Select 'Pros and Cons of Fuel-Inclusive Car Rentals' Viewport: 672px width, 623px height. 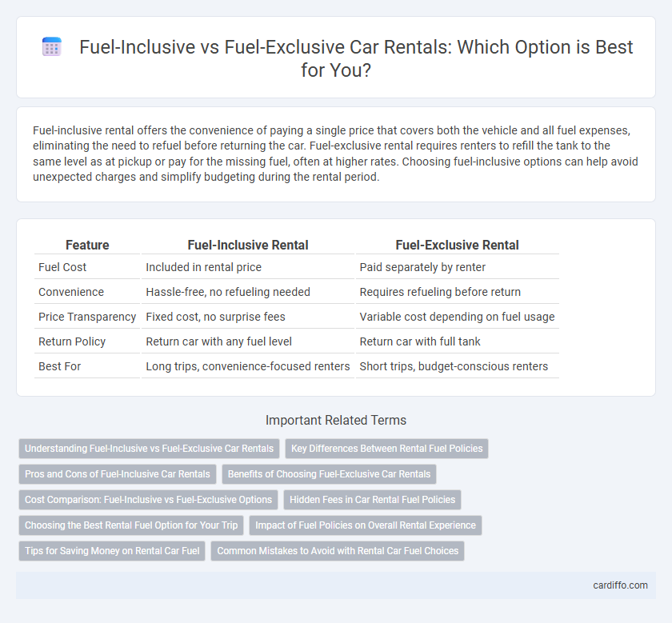point(118,474)
